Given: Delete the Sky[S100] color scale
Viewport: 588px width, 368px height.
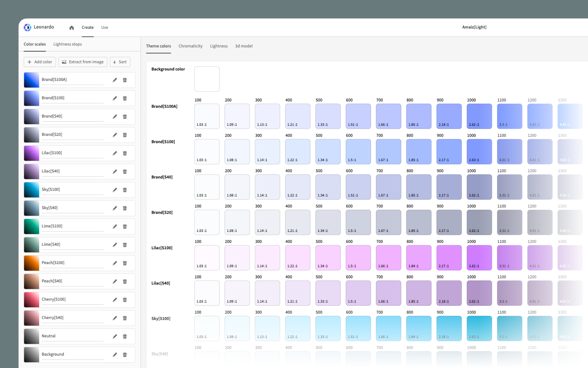Looking at the screenshot, I should 125,190.
